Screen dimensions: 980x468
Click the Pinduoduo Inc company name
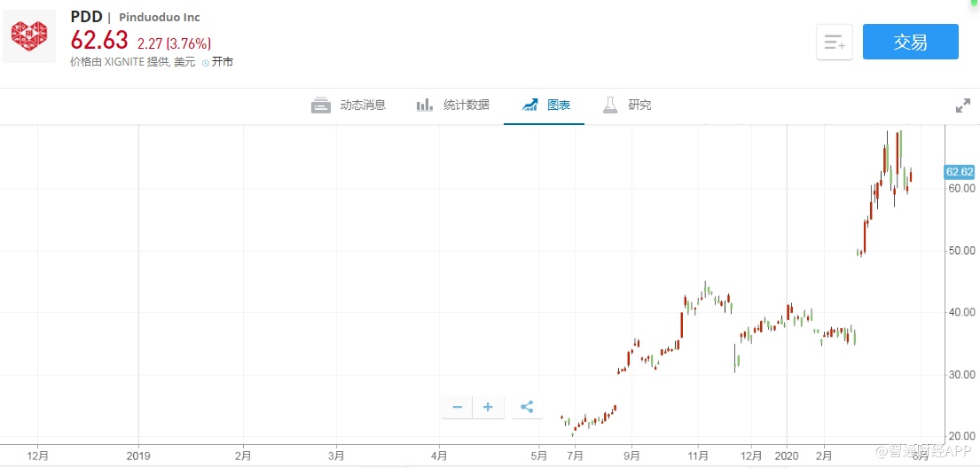point(160,18)
